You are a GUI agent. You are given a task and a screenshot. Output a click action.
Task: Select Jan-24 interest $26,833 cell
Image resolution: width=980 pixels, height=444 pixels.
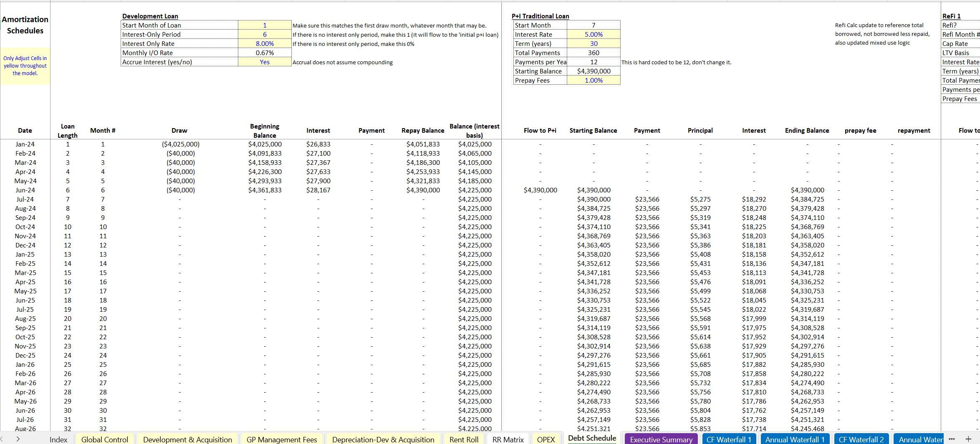tap(318, 144)
